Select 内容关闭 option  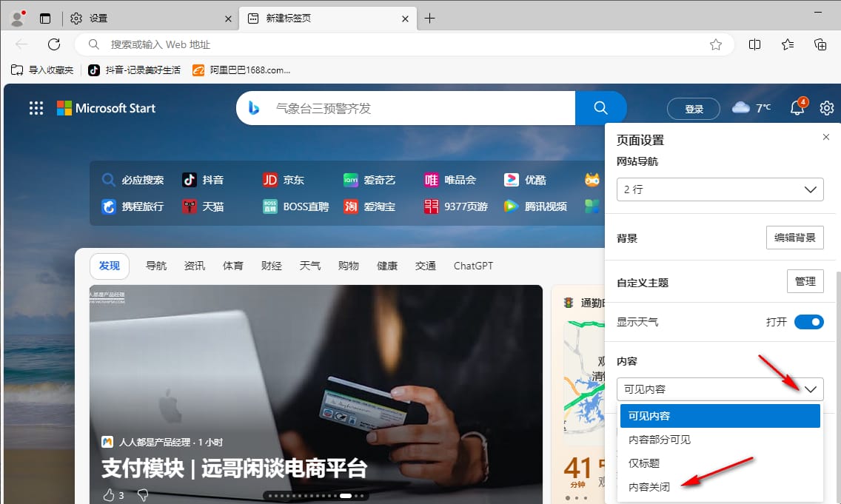(720, 487)
